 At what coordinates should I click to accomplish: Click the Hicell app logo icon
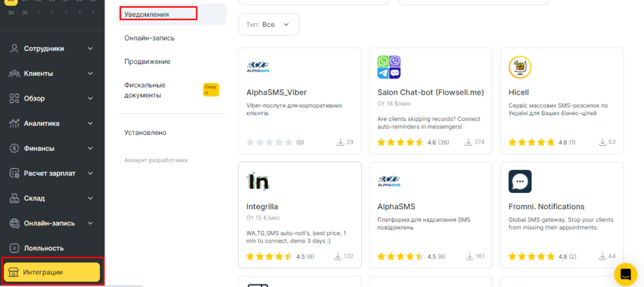(520, 67)
